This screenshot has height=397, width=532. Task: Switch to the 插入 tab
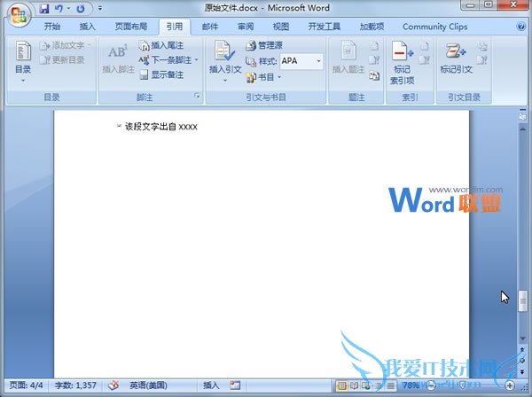click(x=87, y=27)
